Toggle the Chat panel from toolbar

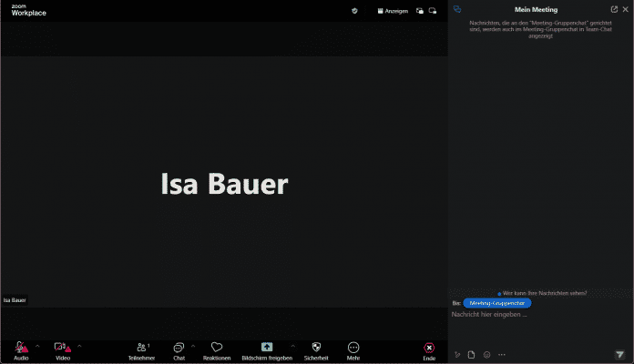(x=179, y=349)
